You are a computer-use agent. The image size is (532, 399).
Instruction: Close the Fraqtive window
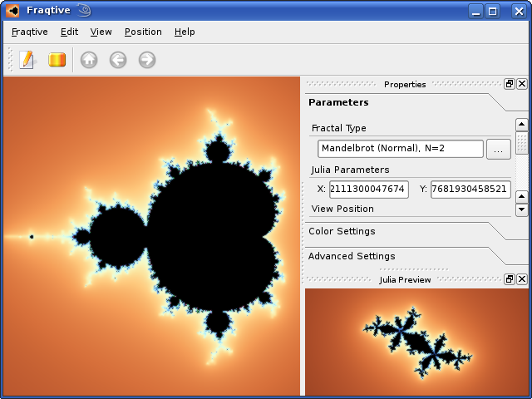[x=519, y=11]
